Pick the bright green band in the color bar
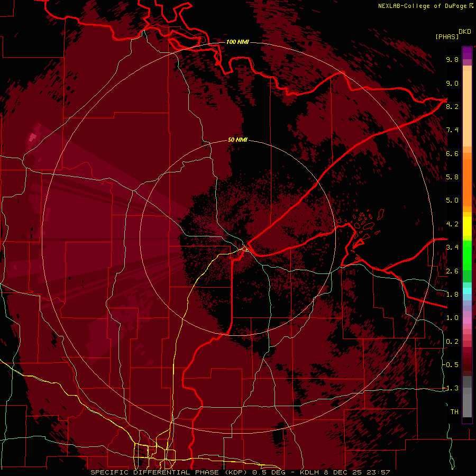The height and width of the screenshot is (476, 476). (x=467, y=255)
